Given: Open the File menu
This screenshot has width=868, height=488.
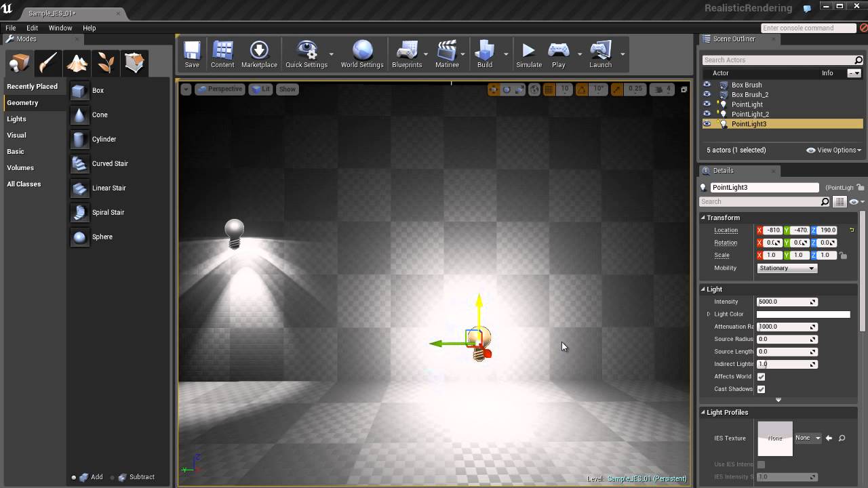Looking at the screenshot, I should click(11, 28).
